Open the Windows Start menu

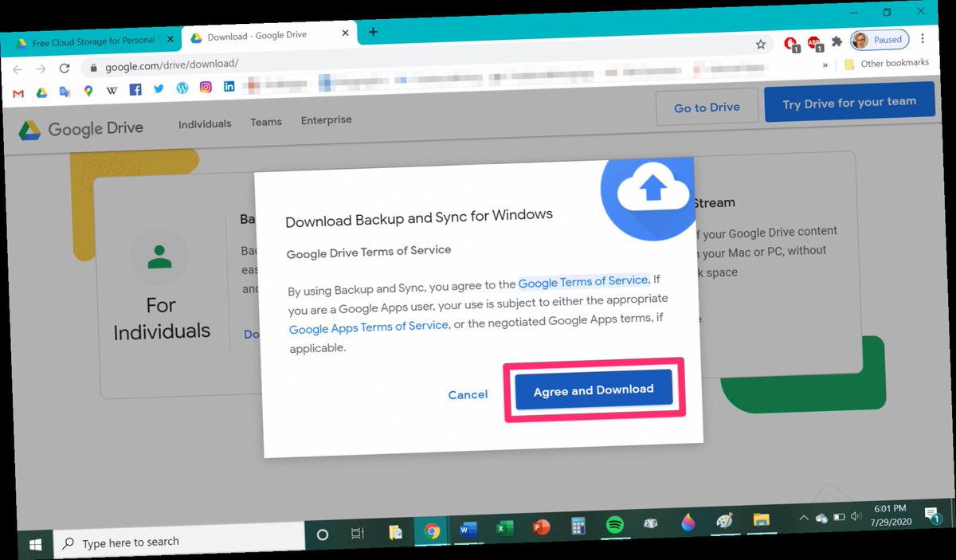(36, 546)
